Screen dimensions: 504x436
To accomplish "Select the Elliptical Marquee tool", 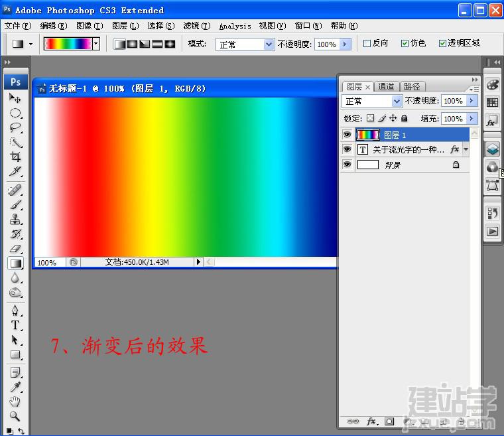I will (x=15, y=113).
